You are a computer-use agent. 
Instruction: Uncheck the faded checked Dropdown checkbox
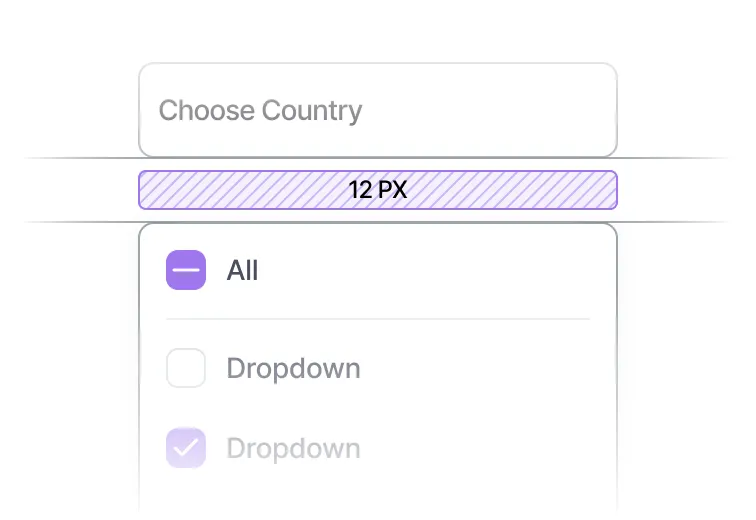[186, 447]
